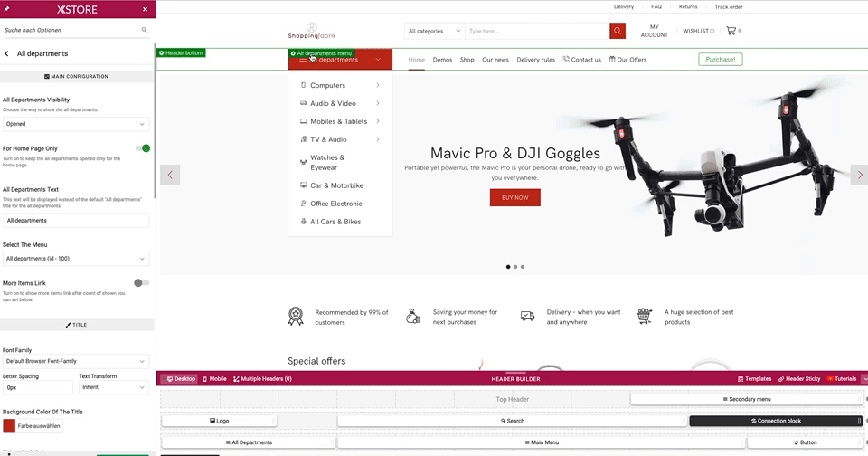The height and width of the screenshot is (456, 868).
Task: Click the BUY NOW button
Action: [514, 198]
